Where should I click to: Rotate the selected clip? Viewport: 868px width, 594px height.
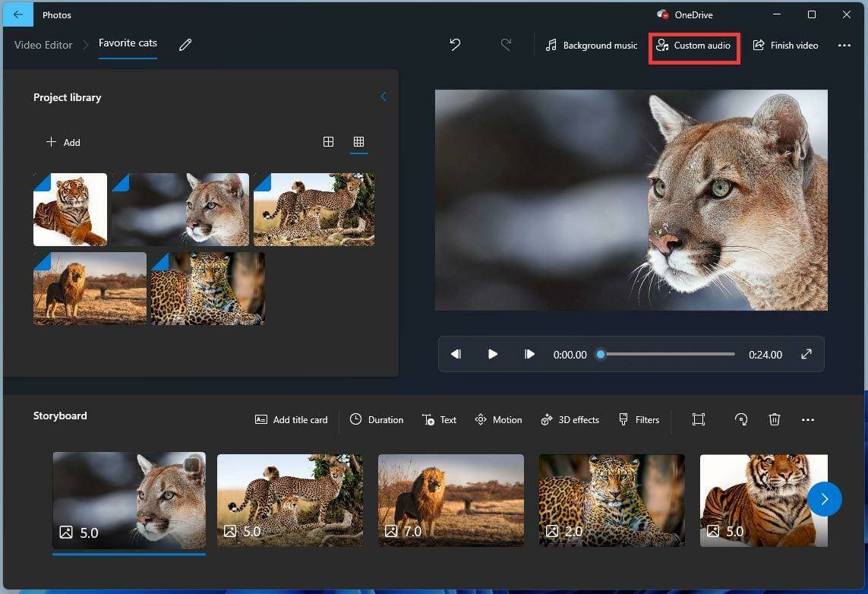tap(741, 419)
